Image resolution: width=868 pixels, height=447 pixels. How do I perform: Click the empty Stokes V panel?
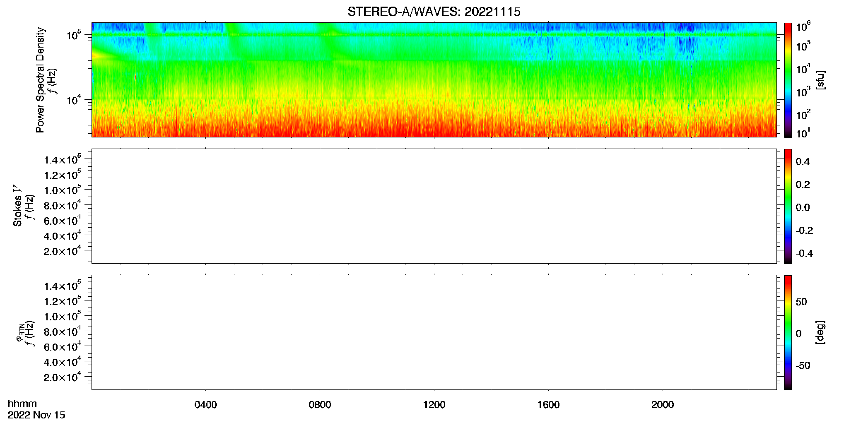coord(434,206)
